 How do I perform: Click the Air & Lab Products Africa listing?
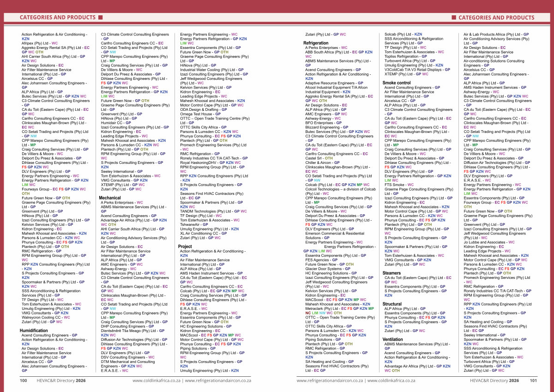(x=492, y=35)
